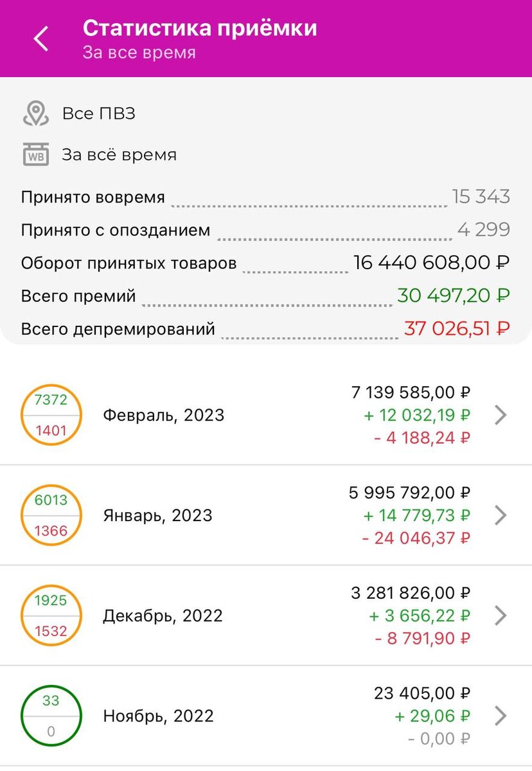Select the Все ПВЗ filter
The width and height of the screenshot is (532, 771).
coord(98,114)
